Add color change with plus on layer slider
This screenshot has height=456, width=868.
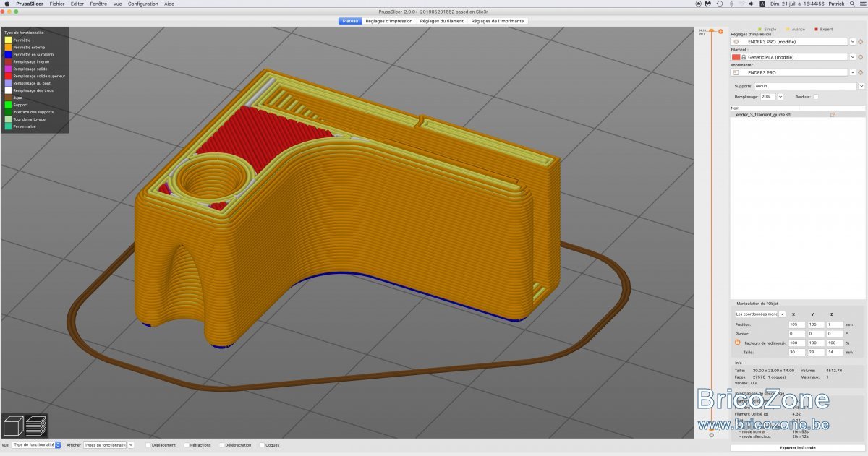coord(720,31)
